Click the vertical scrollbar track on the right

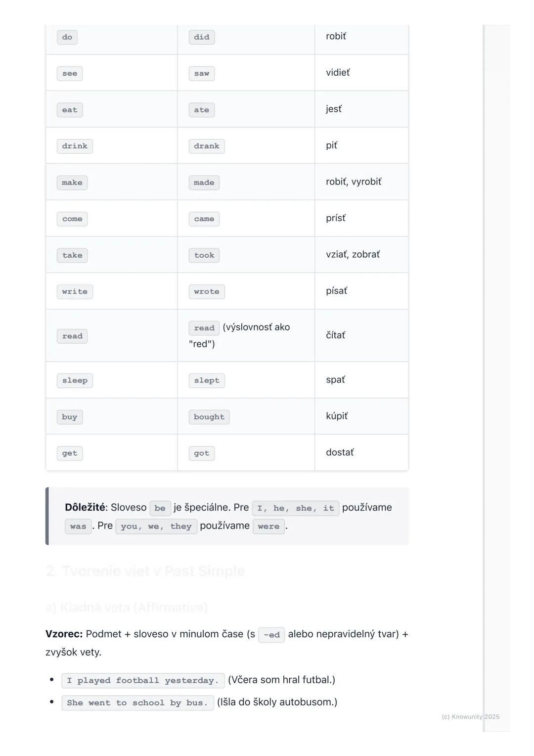[x=496, y=376]
